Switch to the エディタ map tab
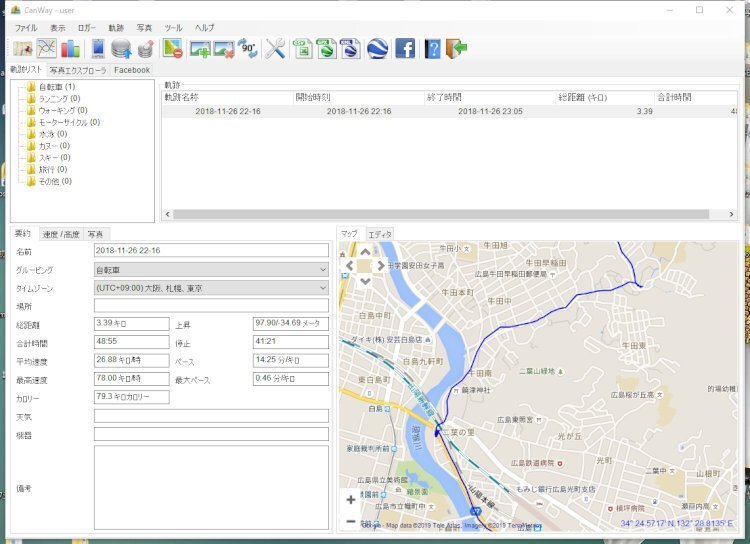Viewport: 750px width, 544px height. coord(380,234)
